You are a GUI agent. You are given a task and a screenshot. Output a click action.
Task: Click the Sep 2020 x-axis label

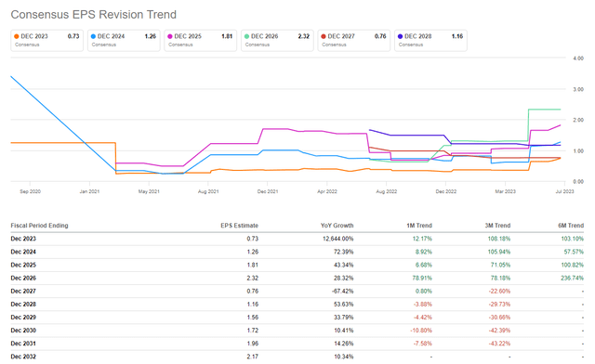click(x=30, y=191)
